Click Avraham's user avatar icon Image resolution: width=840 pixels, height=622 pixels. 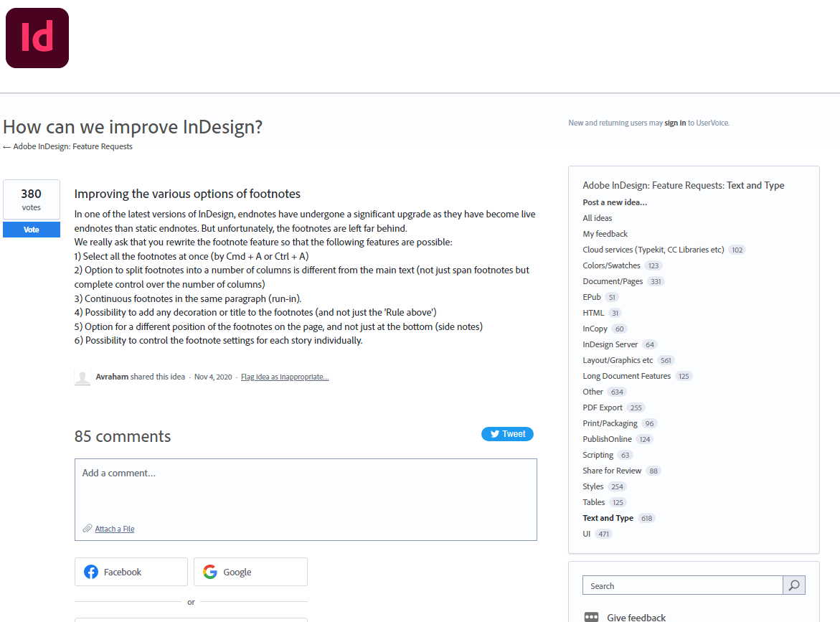click(82, 377)
